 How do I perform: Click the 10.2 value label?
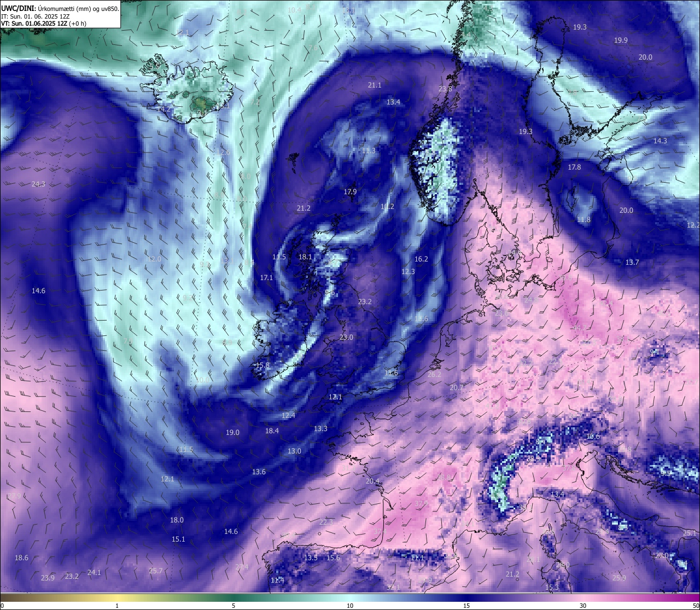[x=387, y=207]
